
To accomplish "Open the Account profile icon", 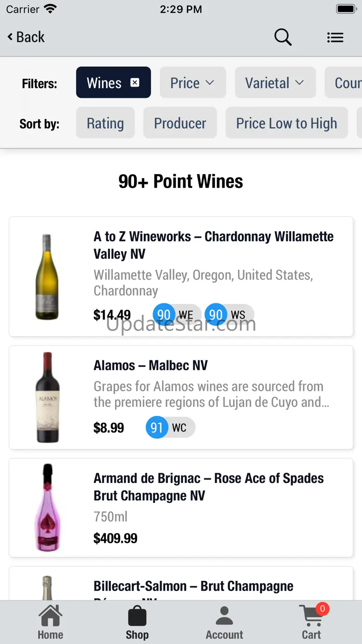I will (224, 623).
